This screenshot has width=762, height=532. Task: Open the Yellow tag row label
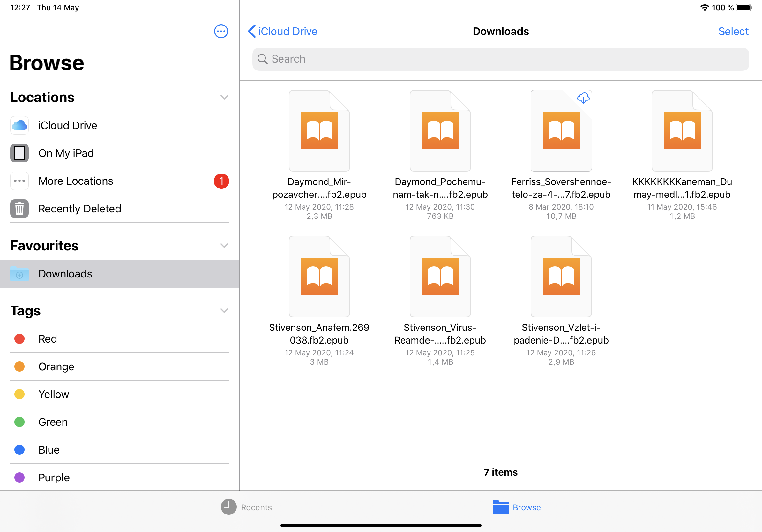pyautogui.click(x=53, y=394)
